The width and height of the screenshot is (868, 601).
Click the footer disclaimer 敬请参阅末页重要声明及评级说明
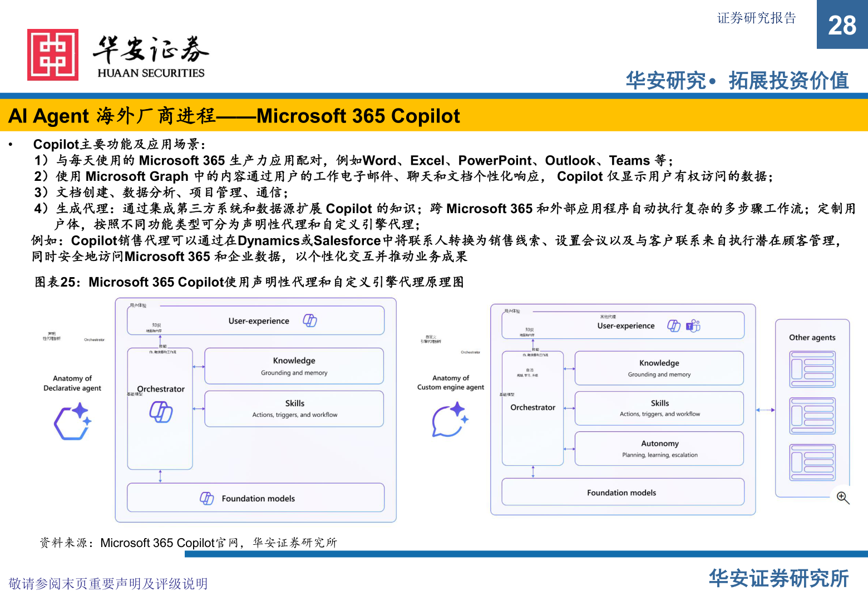[x=108, y=584]
